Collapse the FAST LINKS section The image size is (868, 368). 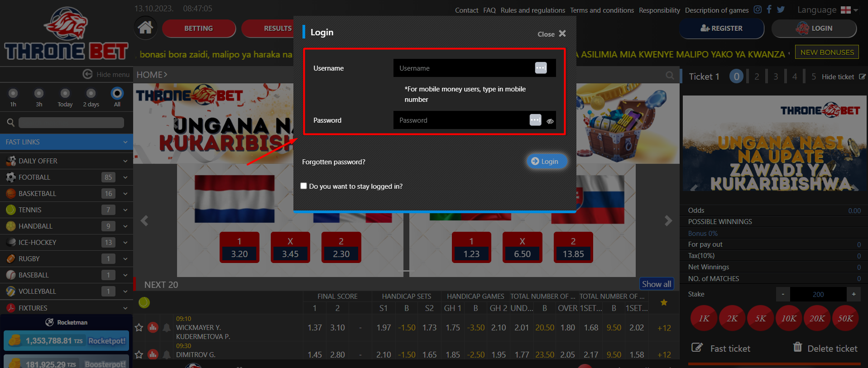66,142
